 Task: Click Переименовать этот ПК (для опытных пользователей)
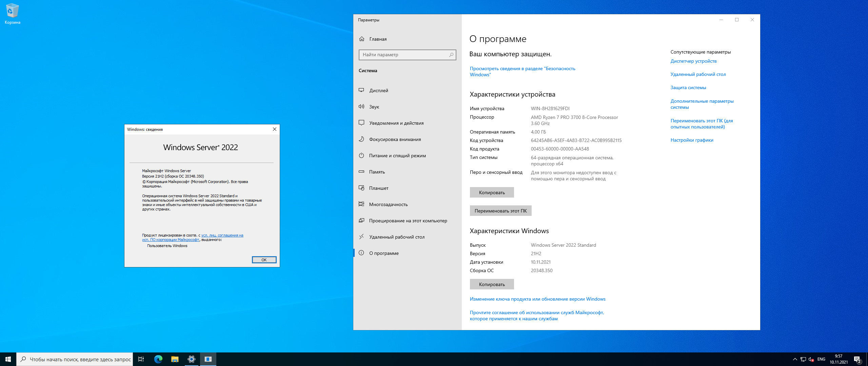tap(702, 124)
